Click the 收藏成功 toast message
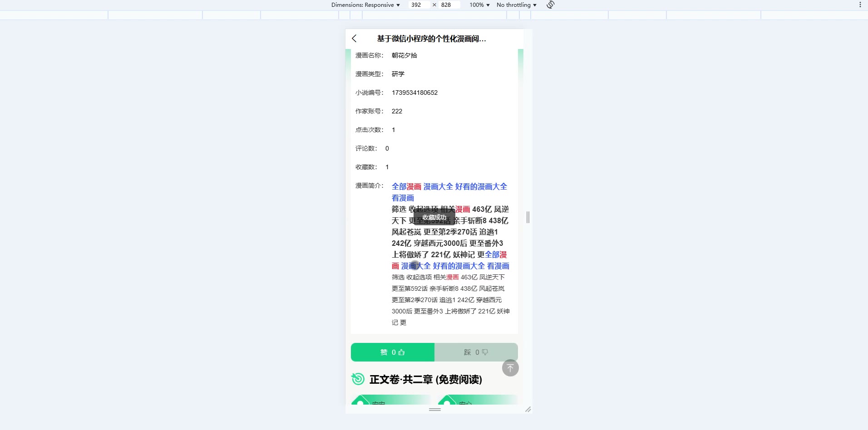 [x=434, y=217]
